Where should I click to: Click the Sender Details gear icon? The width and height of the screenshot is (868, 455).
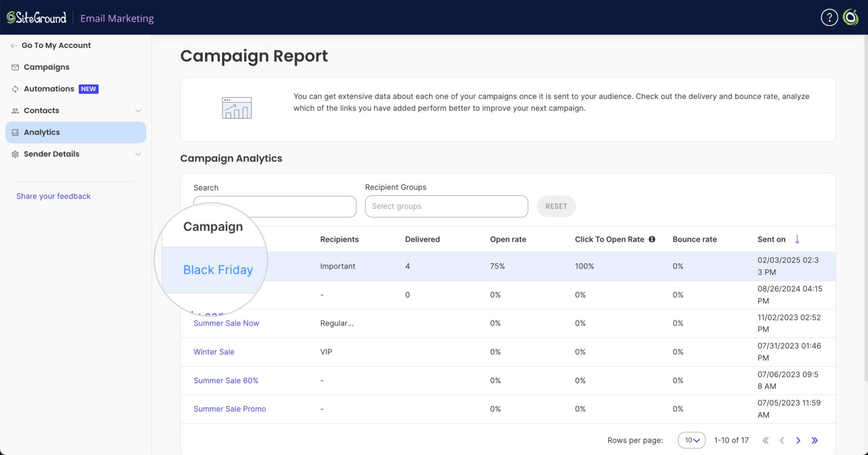(15, 154)
